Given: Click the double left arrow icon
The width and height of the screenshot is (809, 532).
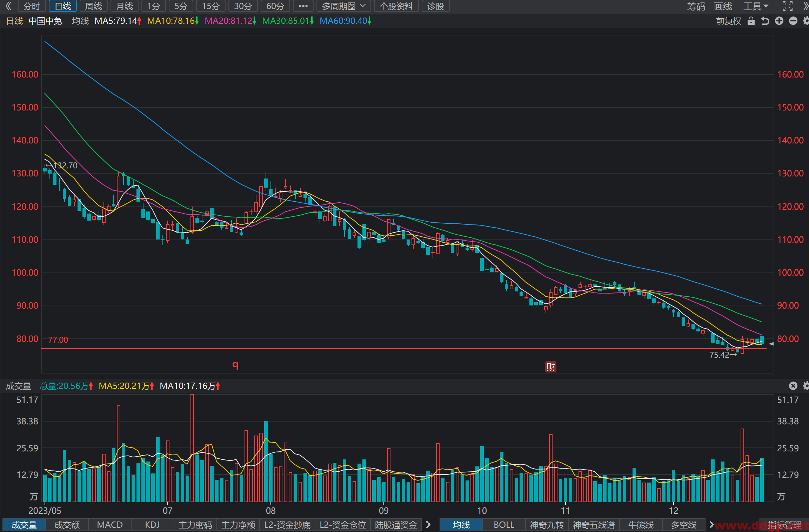Looking at the screenshot, I should (8, 6).
